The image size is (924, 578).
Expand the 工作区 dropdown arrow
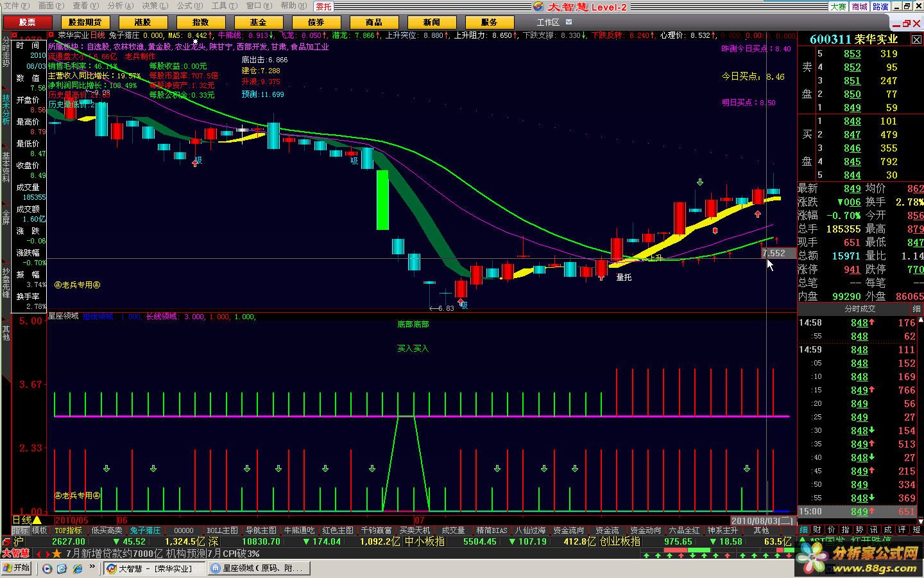pyautogui.click(x=569, y=22)
